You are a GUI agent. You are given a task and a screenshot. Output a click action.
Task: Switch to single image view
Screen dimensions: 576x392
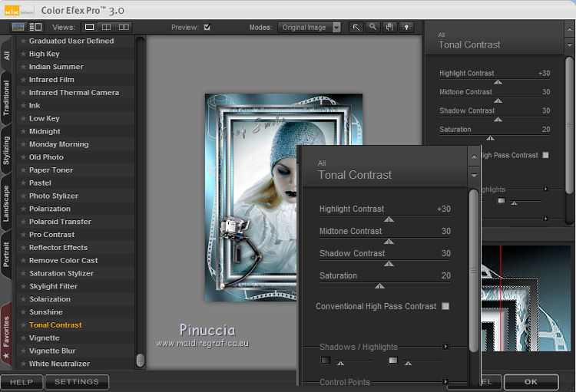[x=90, y=27]
